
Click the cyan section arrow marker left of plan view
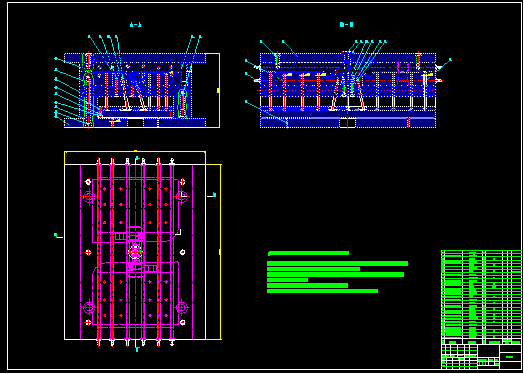[x=58, y=236]
